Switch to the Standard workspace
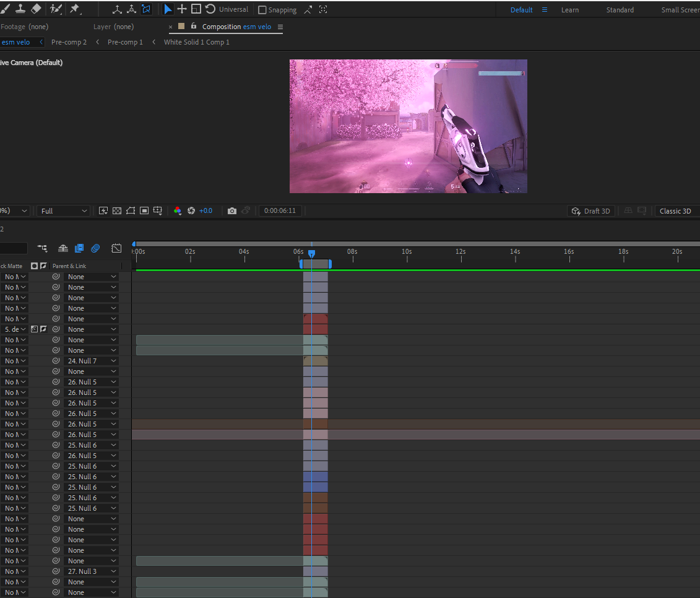This screenshot has height=598, width=700. coord(620,10)
